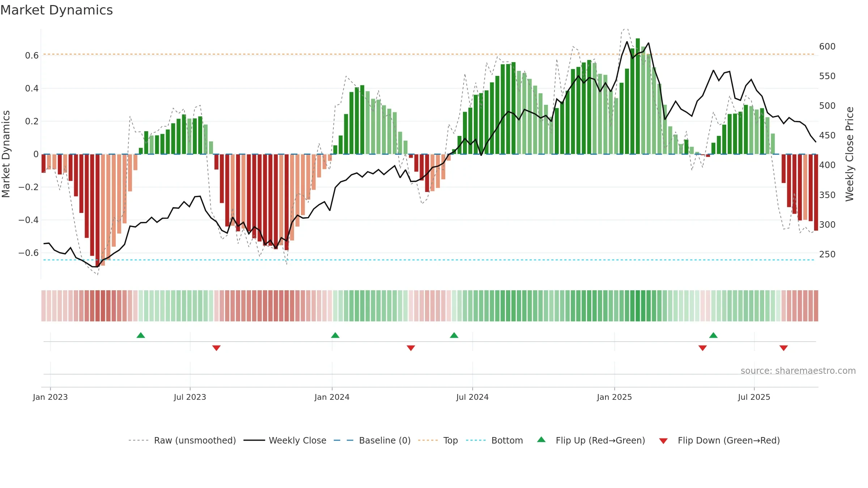Click the flip-up marker just before Jul 2025

coord(714,335)
